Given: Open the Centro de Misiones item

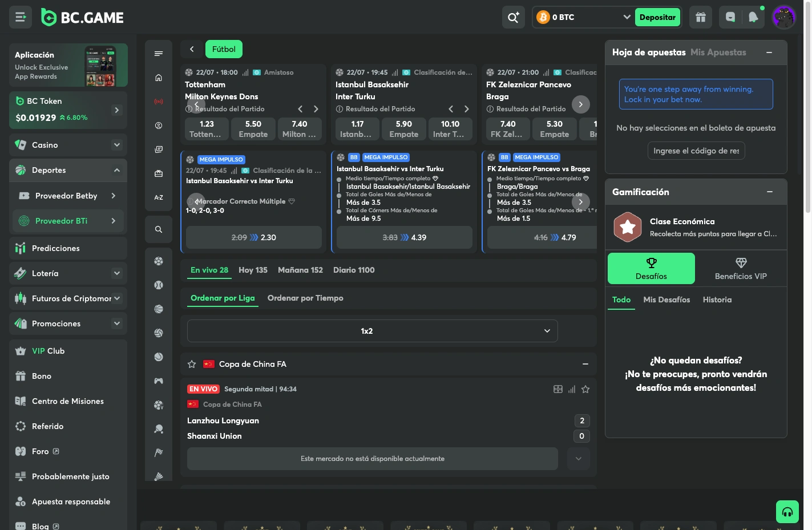Looking at the screenshot, I should (68, 401).
